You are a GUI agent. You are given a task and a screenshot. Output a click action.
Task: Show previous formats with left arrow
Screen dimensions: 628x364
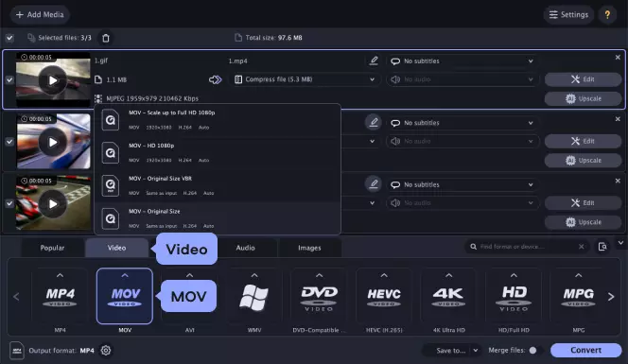coord(16,297)
